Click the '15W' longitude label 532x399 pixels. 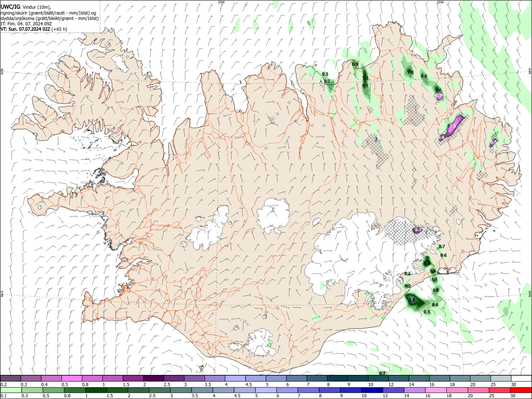(440, 2)
